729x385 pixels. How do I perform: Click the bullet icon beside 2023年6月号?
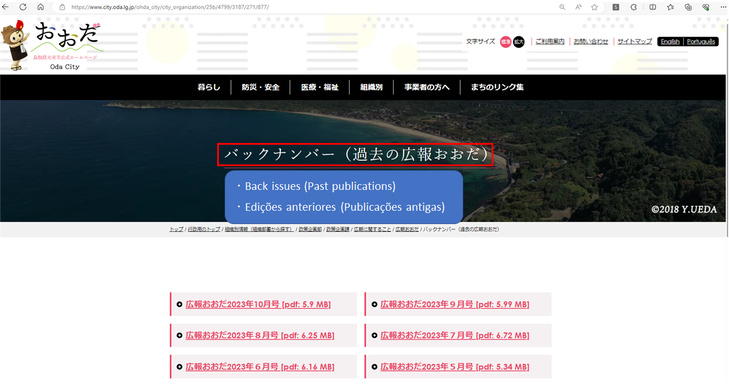click(179, 367)
